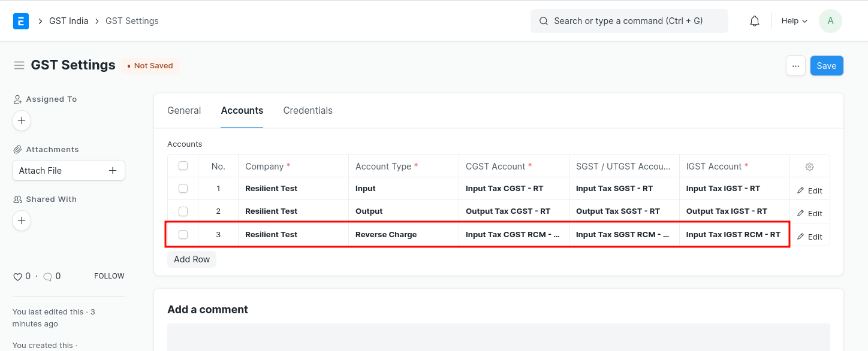The width and height of the screenshot is (868, 351).
Task: Focus the search command bar
Action: point(629,21)
